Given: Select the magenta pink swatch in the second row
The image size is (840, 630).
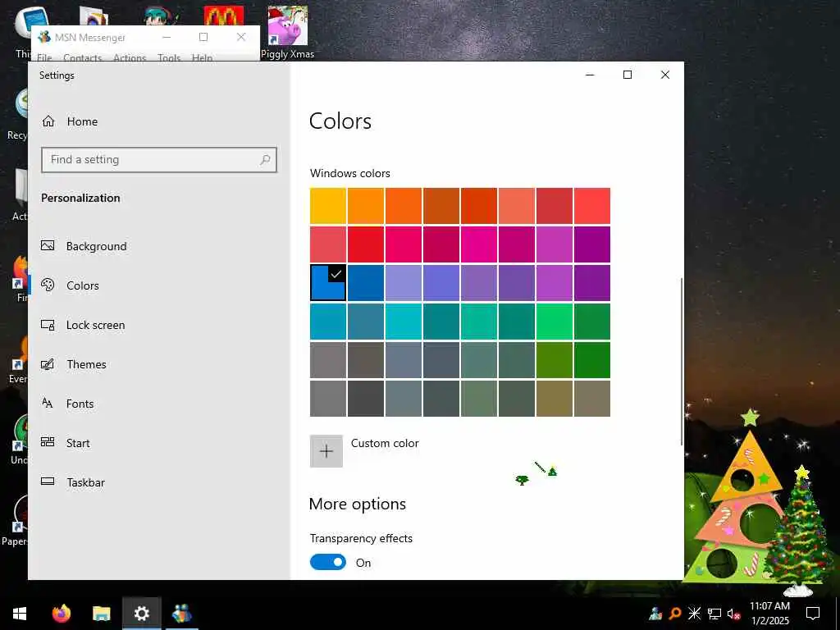Looking at the screenshot, I should pos(479,244).
